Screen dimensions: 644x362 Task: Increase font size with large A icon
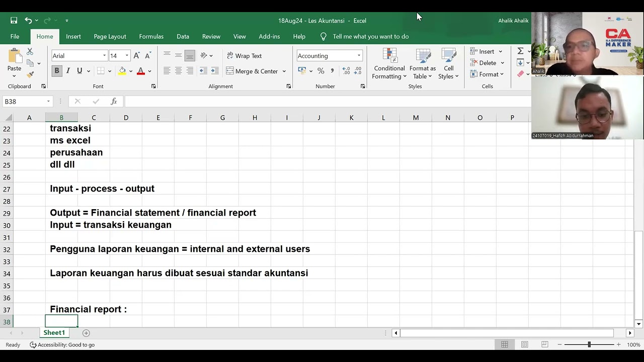point(136,56)
